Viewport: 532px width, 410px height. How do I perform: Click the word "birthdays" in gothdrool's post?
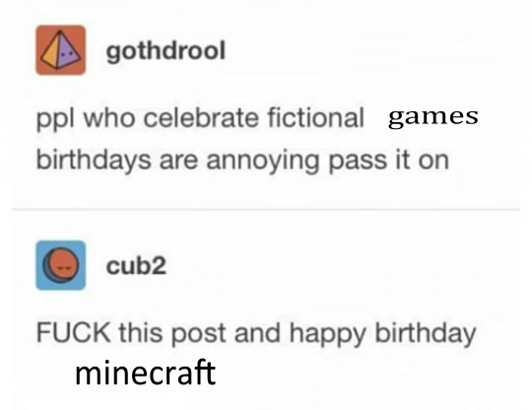[94, 161]
